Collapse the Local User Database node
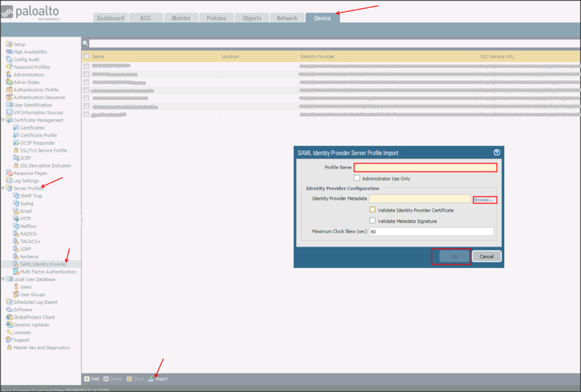The image size is (581, 392). [x=3, y=279]
